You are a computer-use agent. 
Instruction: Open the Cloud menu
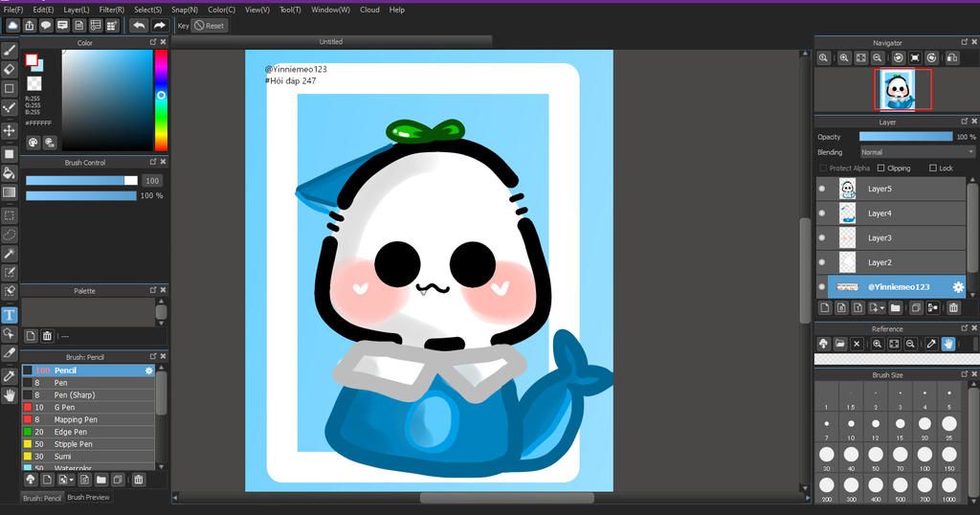[369, 10]
